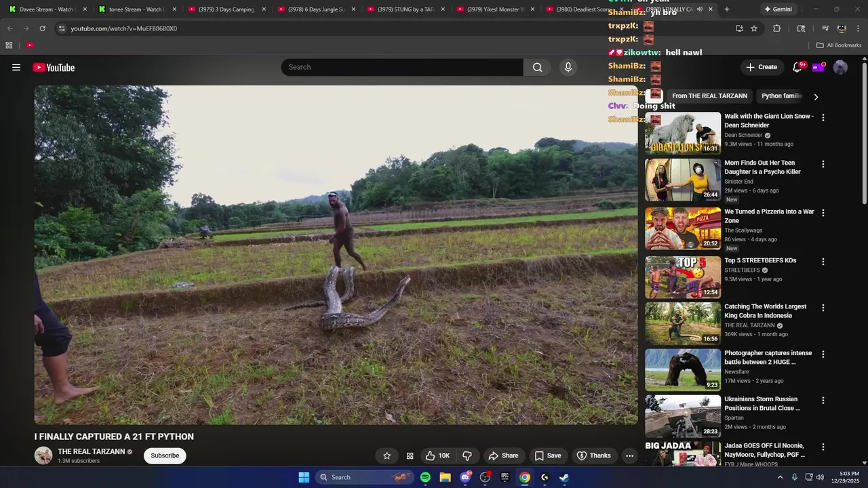The height and width of the screenshot is (488, 868).
Task: Switch to 6 Days Jungle tab
Action: click(315, 9)
